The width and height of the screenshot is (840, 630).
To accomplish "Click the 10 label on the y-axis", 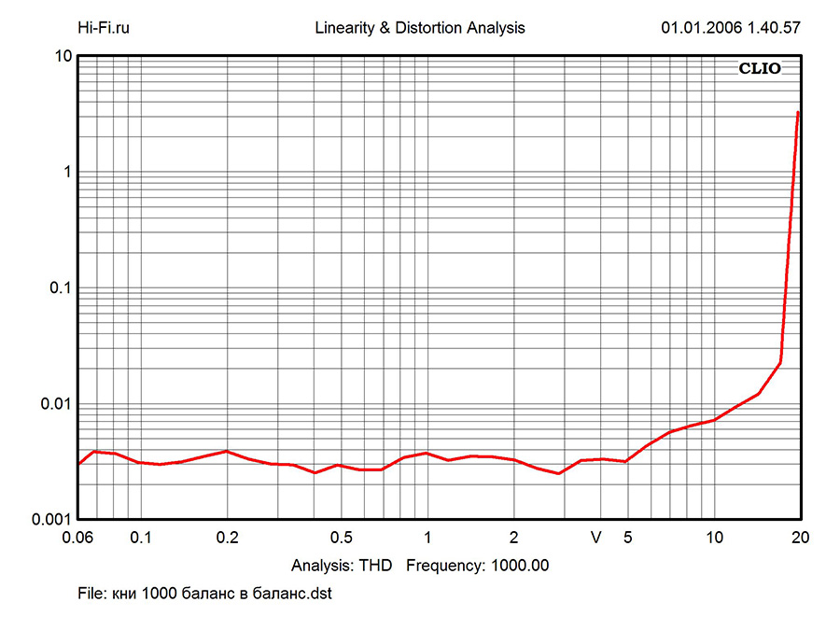I will 63,56.
